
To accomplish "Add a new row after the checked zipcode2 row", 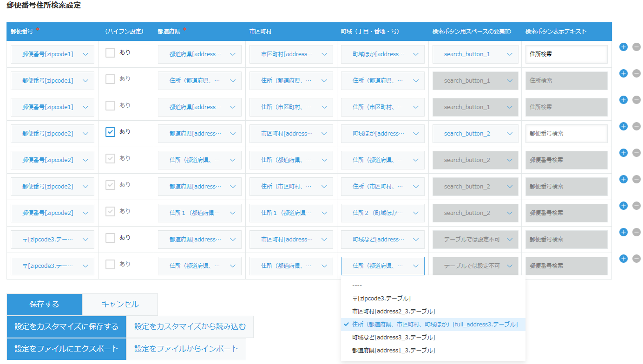I will pos(623,126).
